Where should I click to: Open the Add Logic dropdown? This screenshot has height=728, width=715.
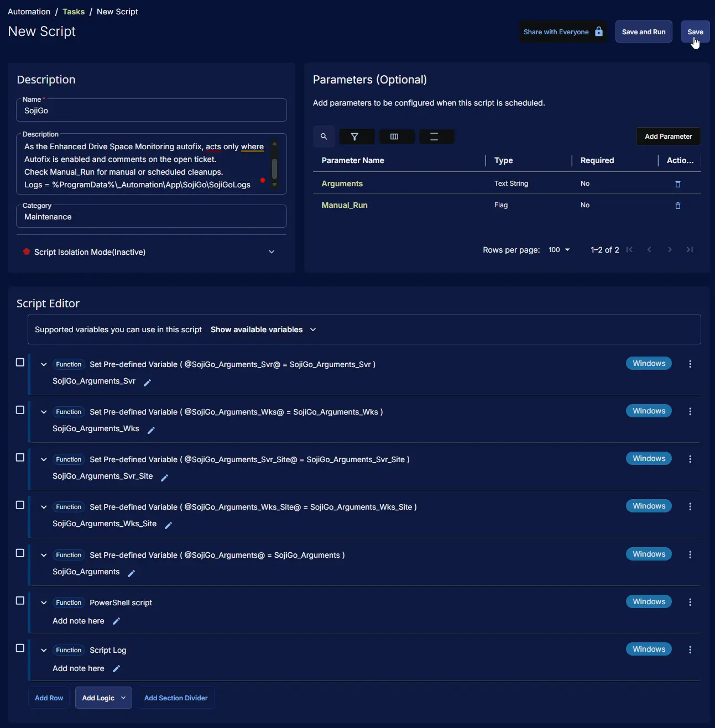click(103, 698)
